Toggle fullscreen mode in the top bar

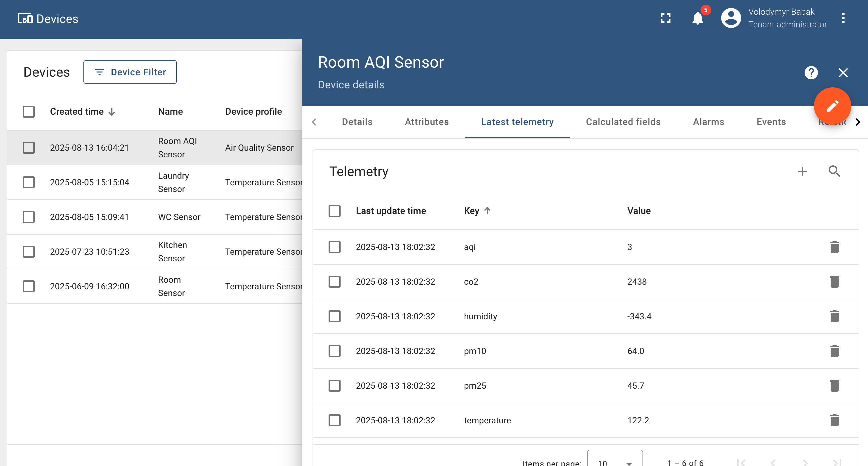pyautogui.click(x=666, y=19)
